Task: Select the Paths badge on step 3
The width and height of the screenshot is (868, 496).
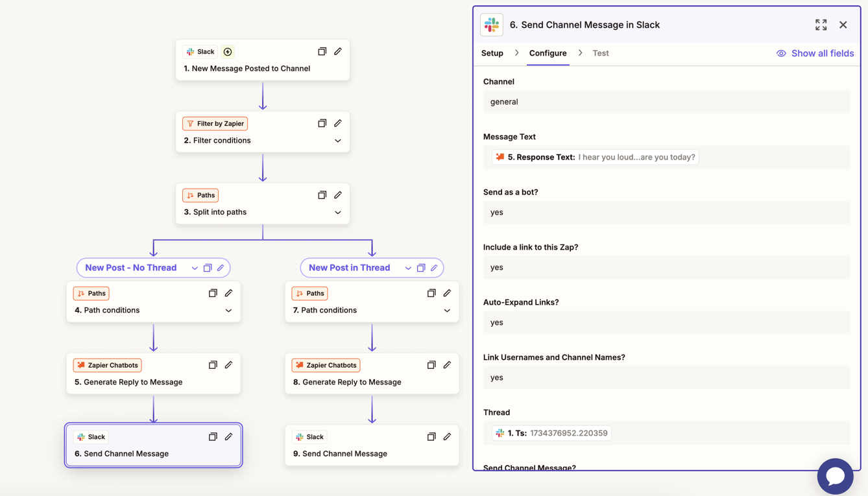Action: [200, 195]
